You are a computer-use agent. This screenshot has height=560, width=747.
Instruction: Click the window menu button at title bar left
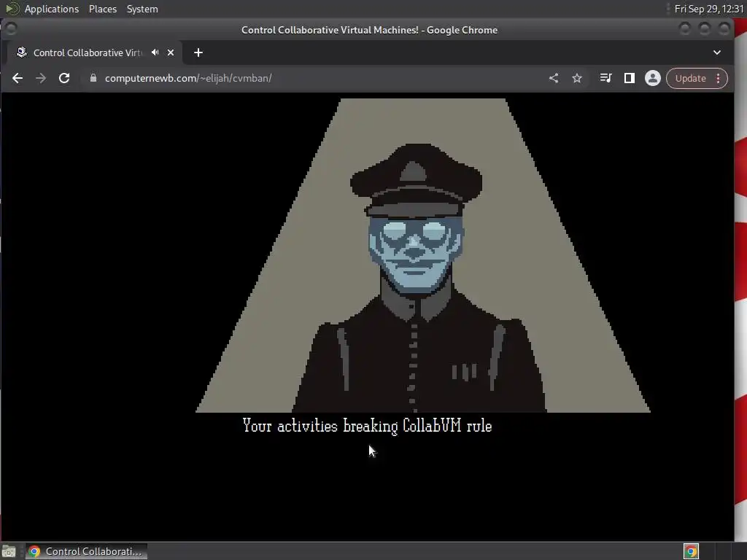(x=11, y=29)
